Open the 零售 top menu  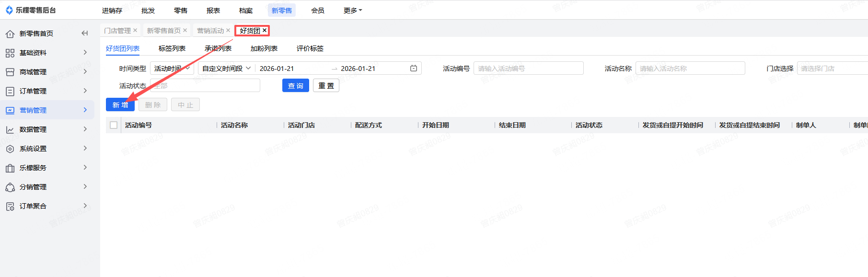pos(181,10)
